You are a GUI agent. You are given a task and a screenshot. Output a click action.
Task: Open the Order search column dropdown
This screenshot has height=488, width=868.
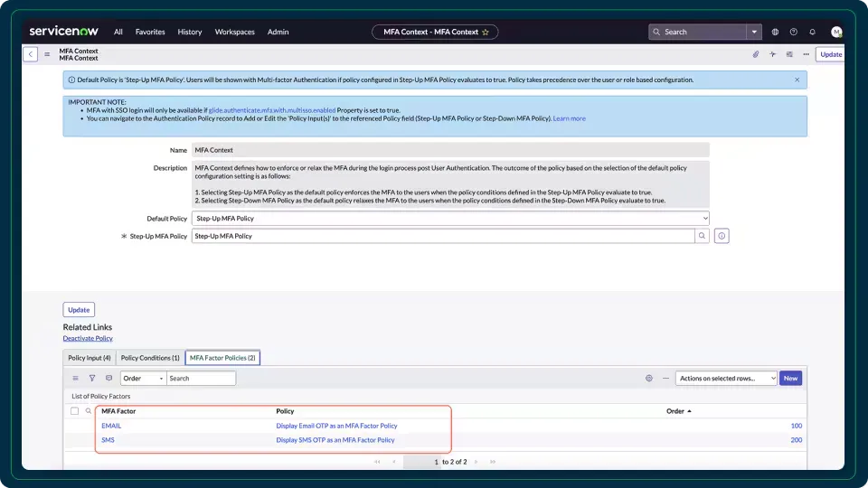pos(144,379)
